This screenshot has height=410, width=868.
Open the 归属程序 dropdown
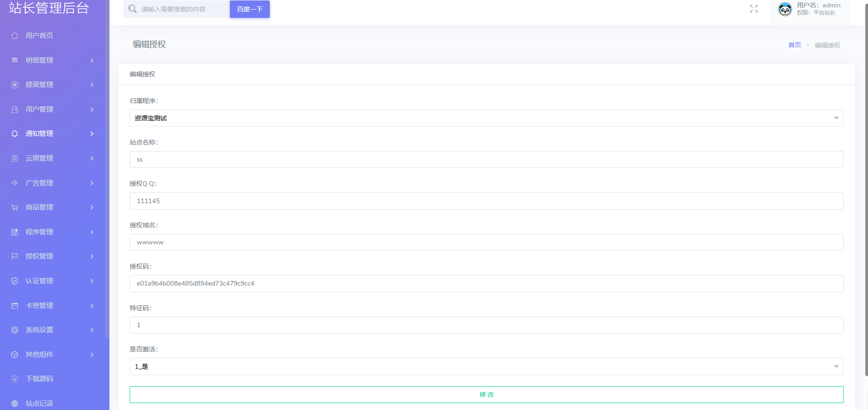tap(486, 118)
